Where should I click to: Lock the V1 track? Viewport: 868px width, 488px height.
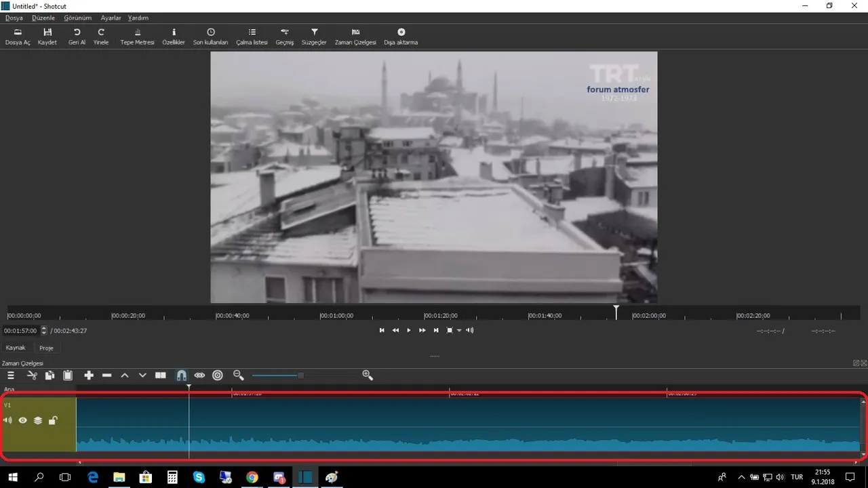point(53,420)
